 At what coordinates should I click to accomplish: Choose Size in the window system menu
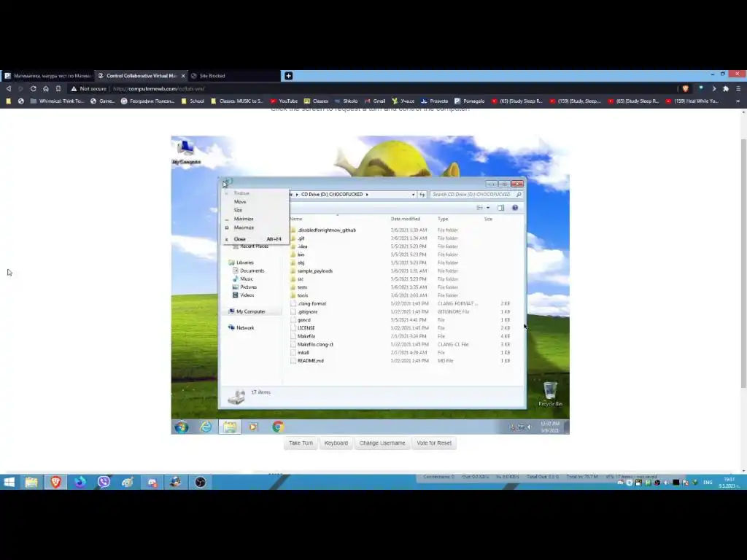tap(239, 210)
